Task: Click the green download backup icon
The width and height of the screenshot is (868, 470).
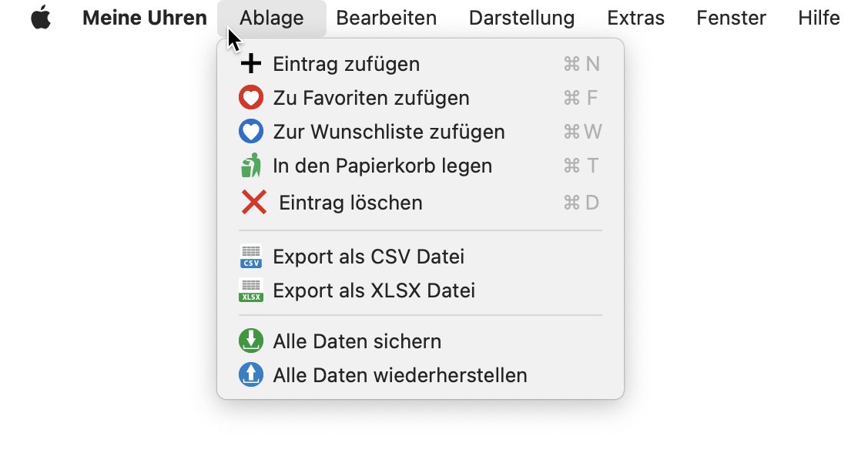Action: [251, 341]
